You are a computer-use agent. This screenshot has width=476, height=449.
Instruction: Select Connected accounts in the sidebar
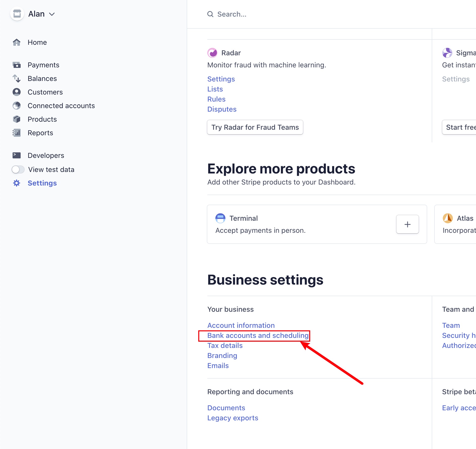(x=61, y=106)
